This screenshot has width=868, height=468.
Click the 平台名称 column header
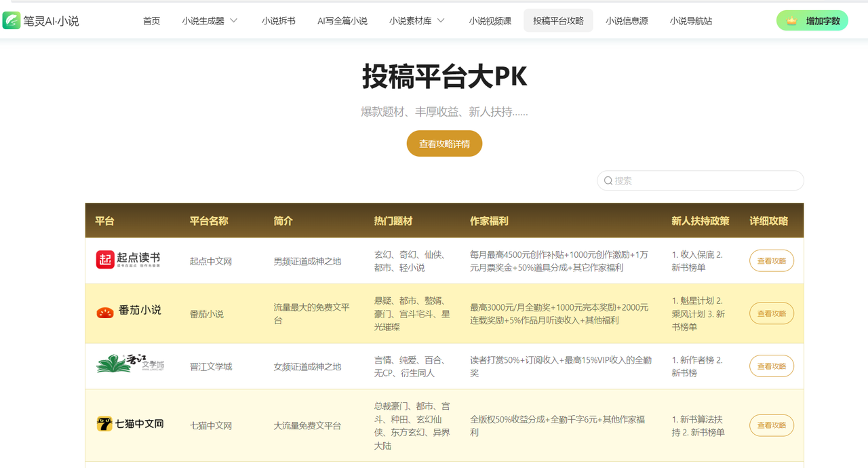coord(209,221)
